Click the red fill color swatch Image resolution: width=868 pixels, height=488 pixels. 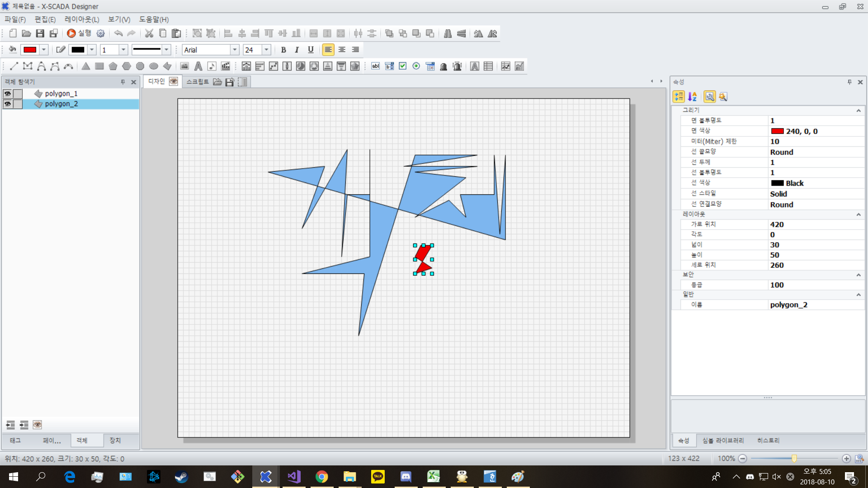tap(30, 50)
